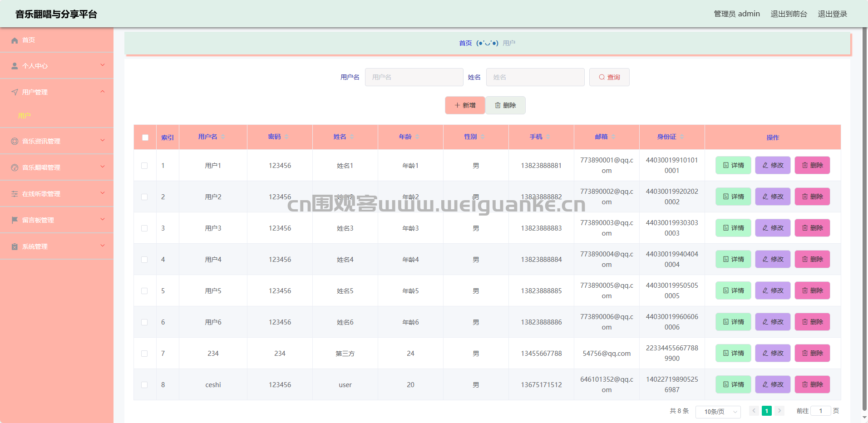Viewport: 868px width, 423px height.
Task: Check the row checkbox for user 234
Action: (144, 354)
